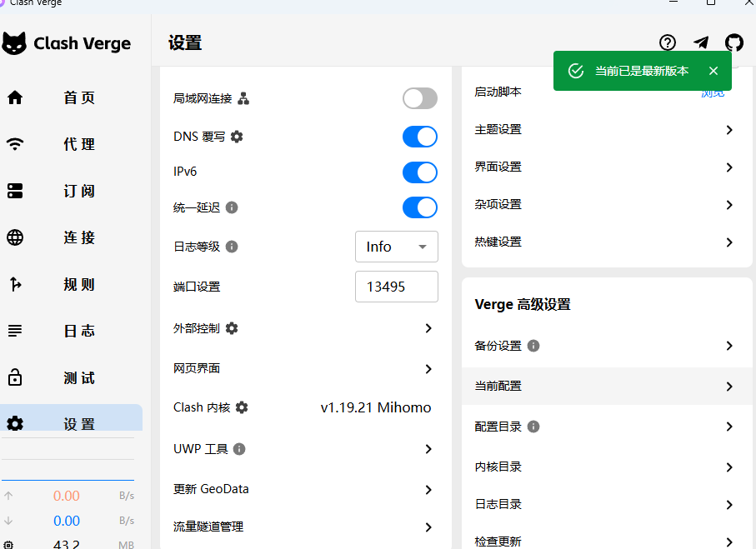Click the gear icon next to DNS 覆写

pyautogui.click(x=237, y=137)
